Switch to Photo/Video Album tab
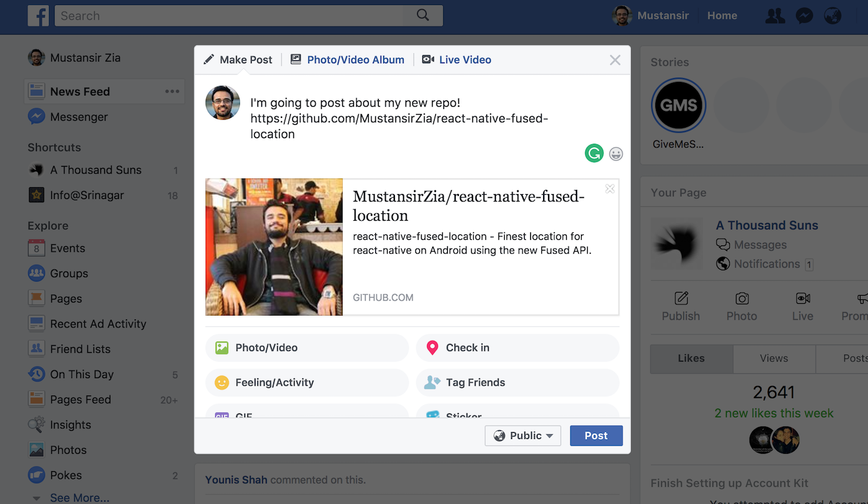 click(347, 60)
